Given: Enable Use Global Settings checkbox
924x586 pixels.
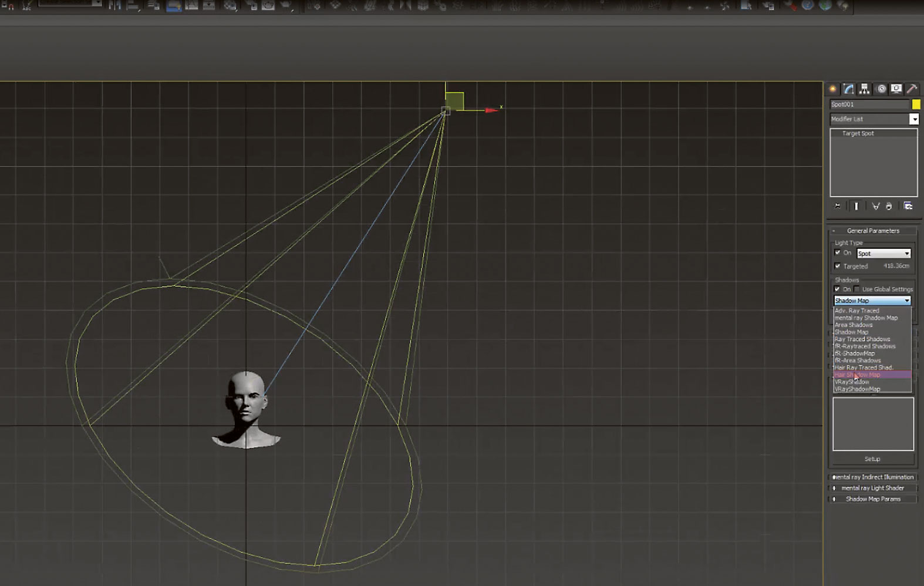Looking at the screenshot, I should pyautogui.click(x=856, y=289).
